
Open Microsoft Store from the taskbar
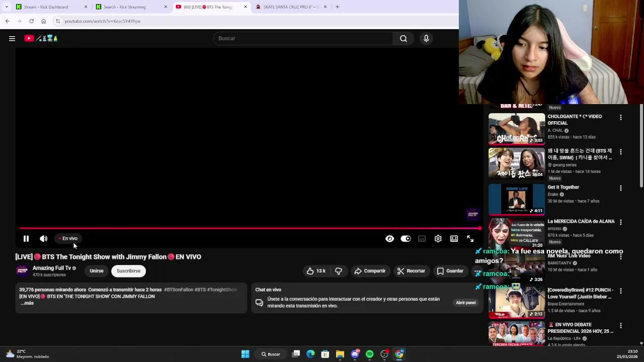point(325,354)
